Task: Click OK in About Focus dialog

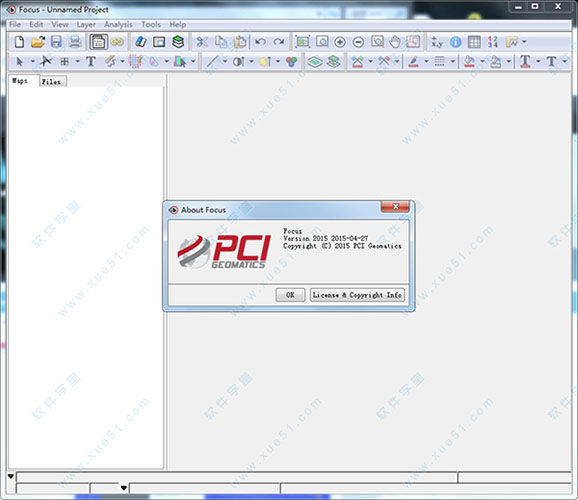Action: (x=290, y=295)
